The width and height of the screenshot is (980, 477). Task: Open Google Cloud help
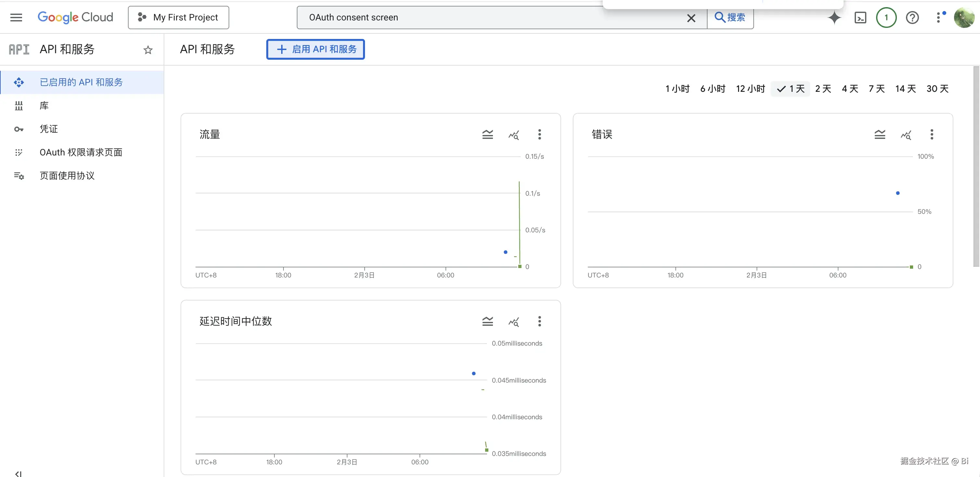click(x=913, y=17)
